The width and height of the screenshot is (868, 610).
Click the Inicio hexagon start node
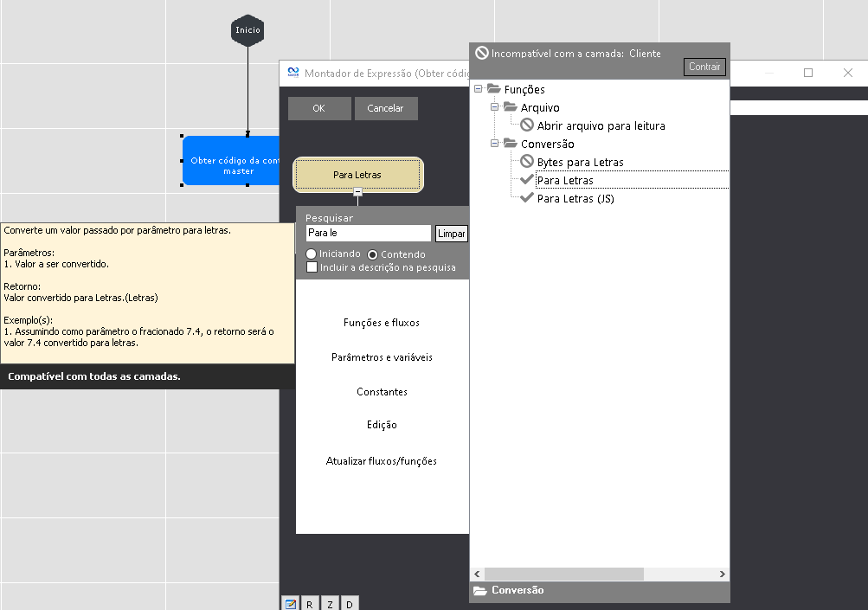pos(248,30)
